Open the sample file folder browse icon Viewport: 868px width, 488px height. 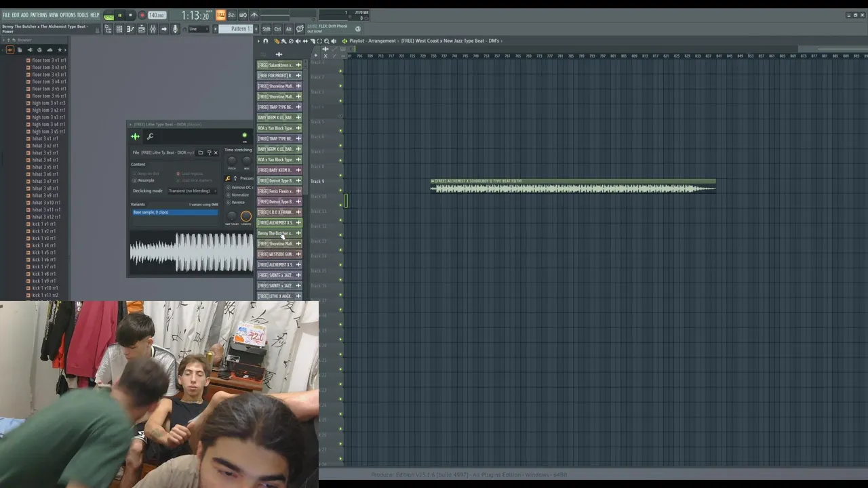coord(201,152)
